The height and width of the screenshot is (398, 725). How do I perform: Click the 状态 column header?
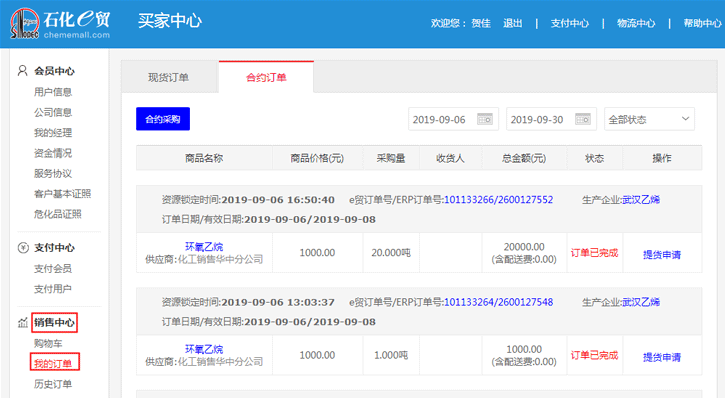595,158
